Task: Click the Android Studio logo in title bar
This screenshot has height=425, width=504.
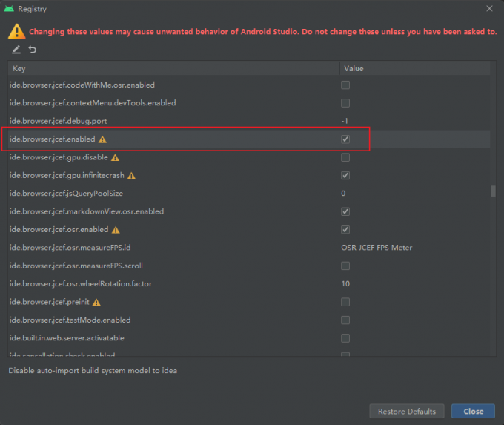Action: 9,9
